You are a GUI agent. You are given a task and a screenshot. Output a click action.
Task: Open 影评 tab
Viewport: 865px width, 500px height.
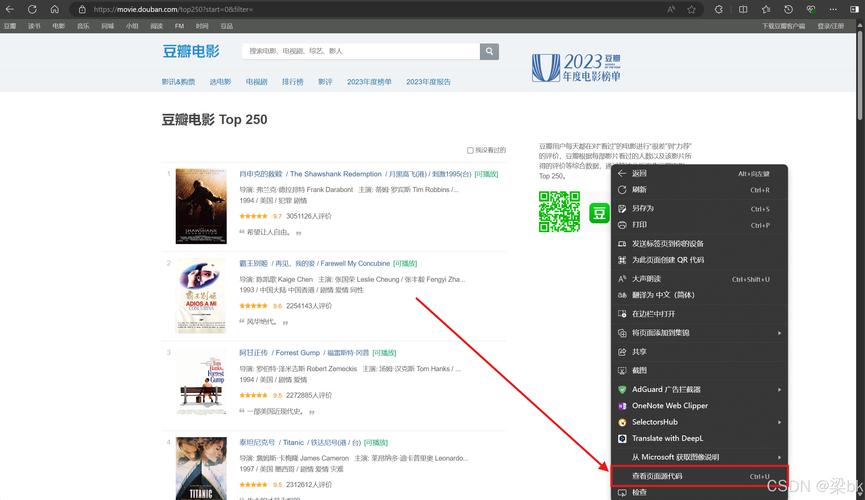pos(325,82)
